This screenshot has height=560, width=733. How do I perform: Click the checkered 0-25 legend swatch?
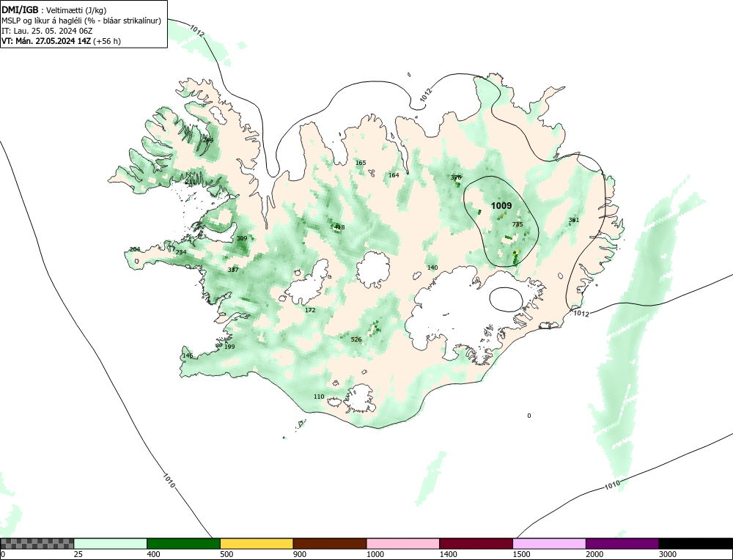coord(37,544)
